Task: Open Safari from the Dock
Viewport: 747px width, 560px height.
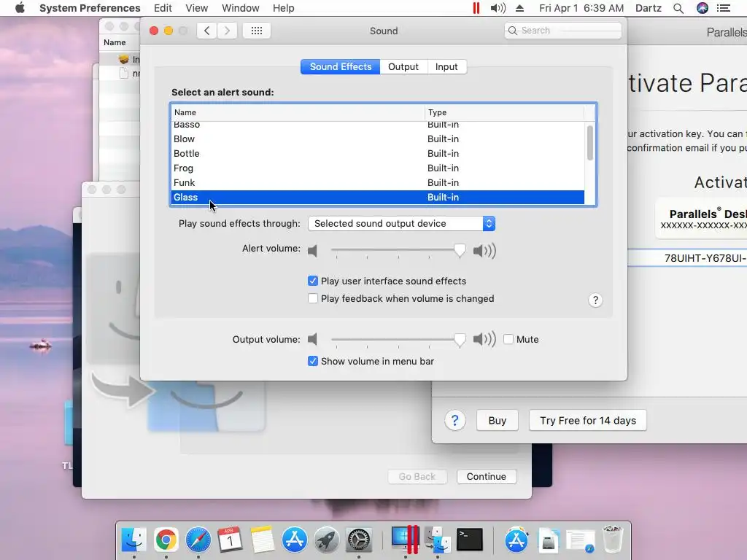Action: point(198,540)
